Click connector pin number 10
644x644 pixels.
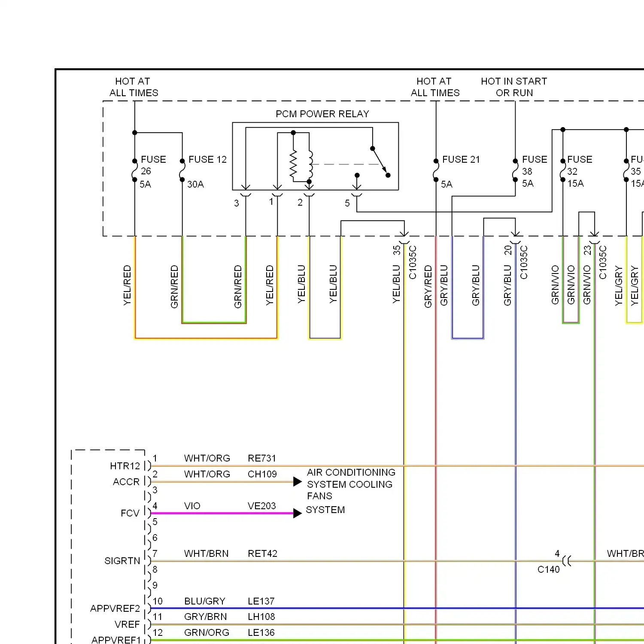click(x=158, y=601)
